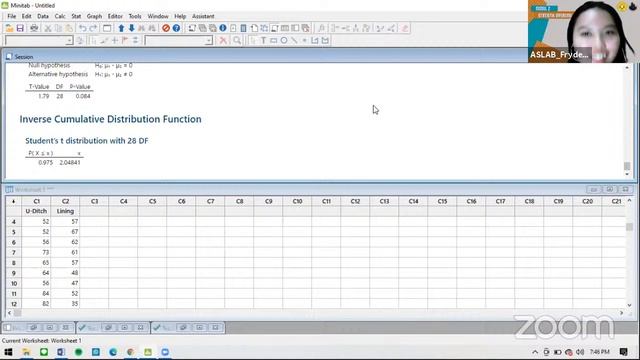The width and height of the screenshot is (640, 360).
Task: Open the Calc menu
Action: coord(60,16)
